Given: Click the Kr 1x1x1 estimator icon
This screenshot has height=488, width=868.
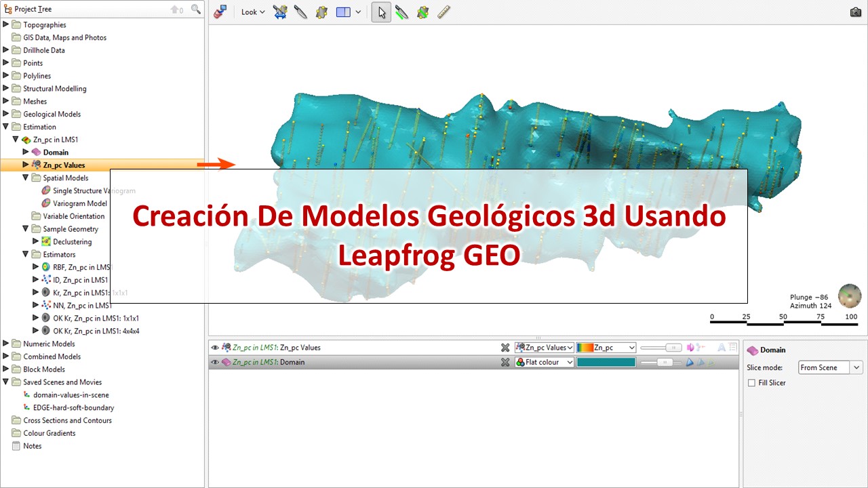Looking at the screenshot, I should click(46, 293).
